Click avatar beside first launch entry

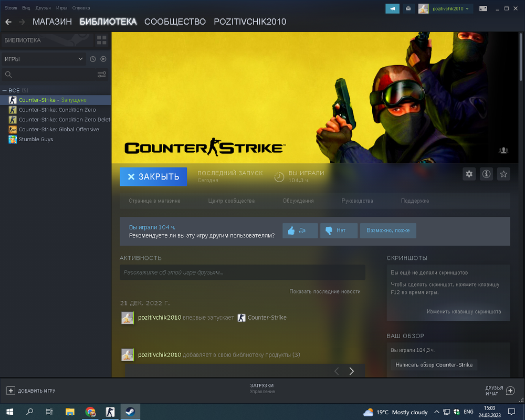click(x=128, y=318)
